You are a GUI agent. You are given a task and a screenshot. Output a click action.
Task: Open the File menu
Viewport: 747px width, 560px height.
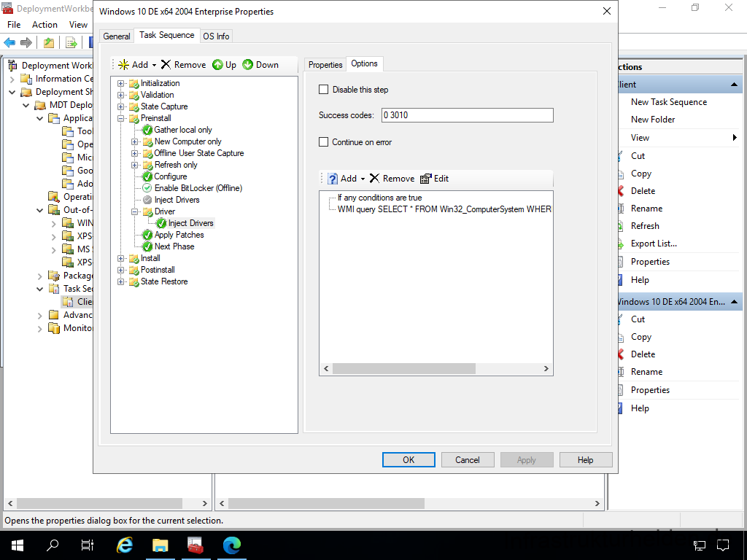pyautogui.click(x=14, y=25)
